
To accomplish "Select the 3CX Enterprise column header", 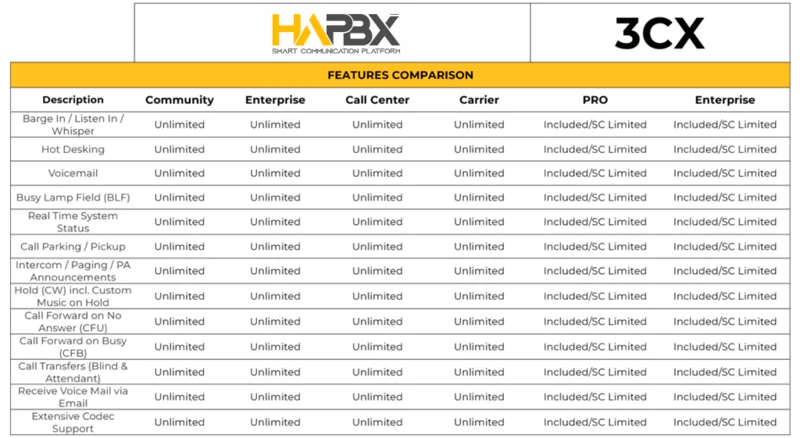I will click(725, 100).
